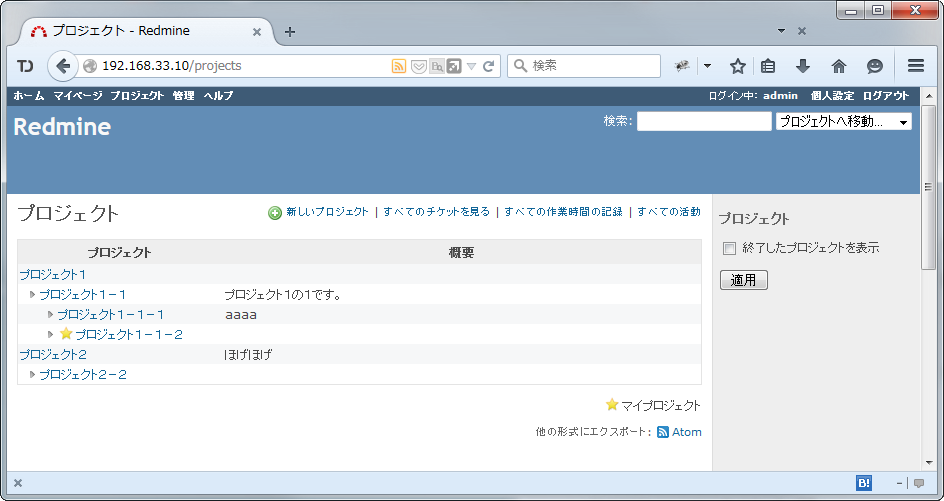Click the insect extension icon in toolbar
Viewport: 944px width, 501px height.
(682, 66)
